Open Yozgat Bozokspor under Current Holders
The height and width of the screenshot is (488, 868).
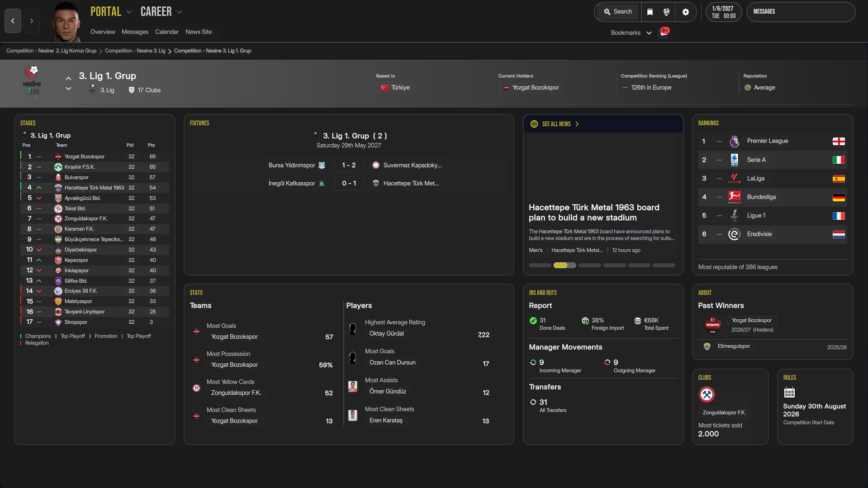[x=535, y=88]
